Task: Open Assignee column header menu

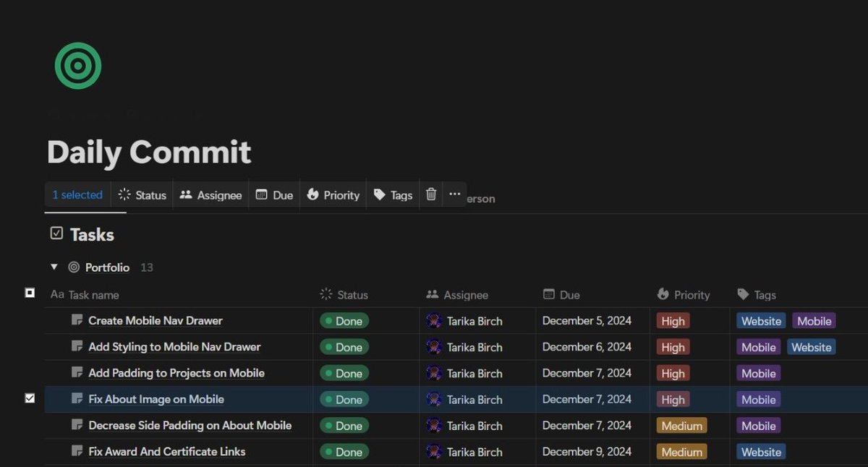Action: 457,295
